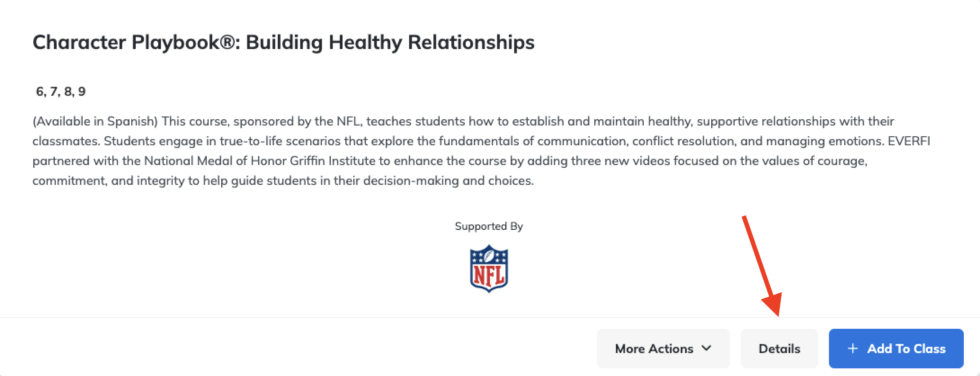This screenshot has height=376, width=980.
Task: Click the description line starting "commitment, and integrity"
Action: (283, 181)
